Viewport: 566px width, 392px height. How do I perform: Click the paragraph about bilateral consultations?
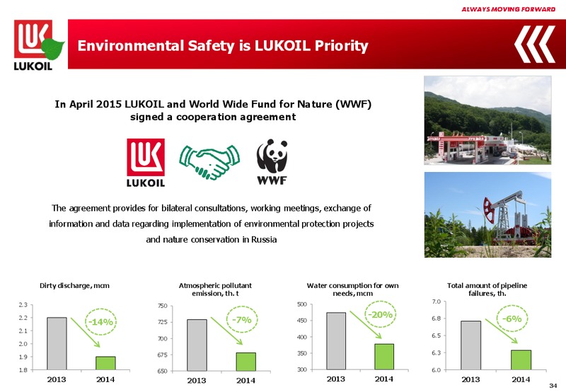(x=212, y=224)
